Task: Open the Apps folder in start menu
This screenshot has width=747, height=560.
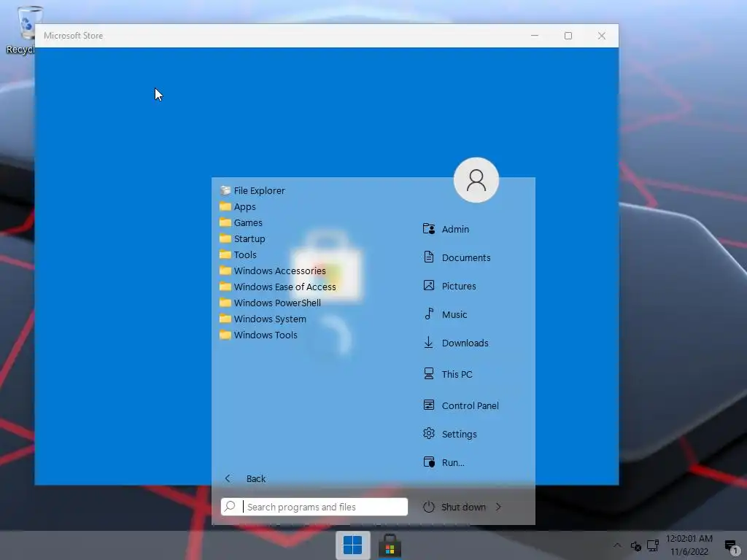Action: tap(238, 206)
